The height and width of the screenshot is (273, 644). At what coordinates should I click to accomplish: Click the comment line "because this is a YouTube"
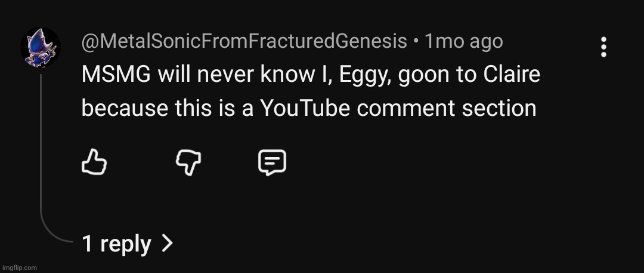coord(308,108)
